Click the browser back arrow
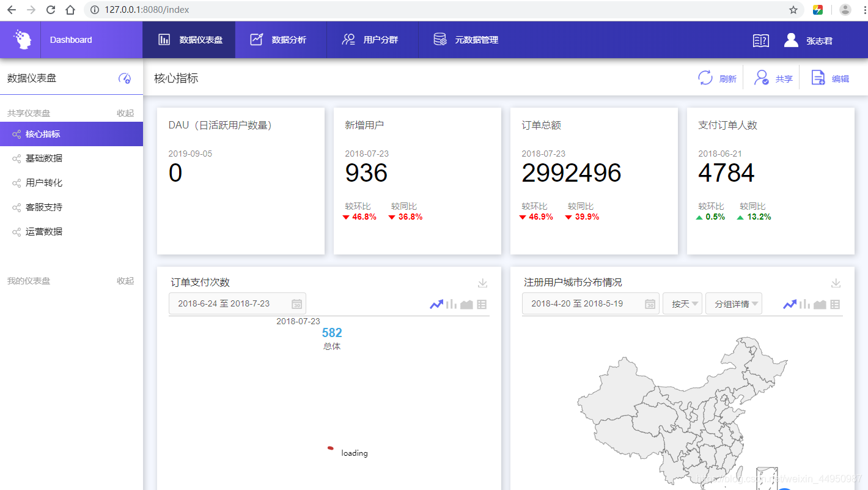 pos(12,10)
